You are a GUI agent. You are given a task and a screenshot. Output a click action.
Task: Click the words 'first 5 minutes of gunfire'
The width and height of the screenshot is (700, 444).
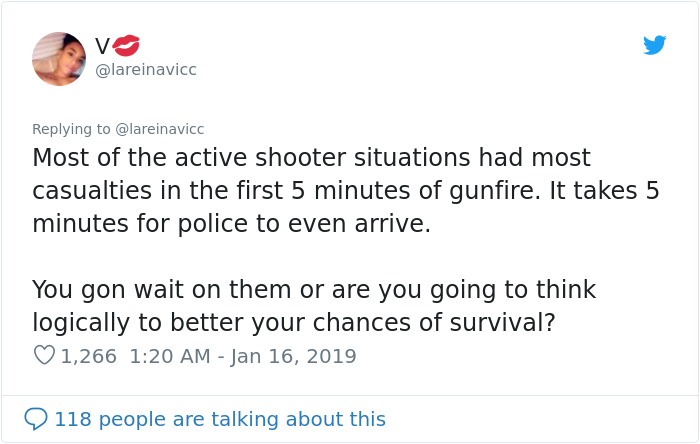(407, 190)
